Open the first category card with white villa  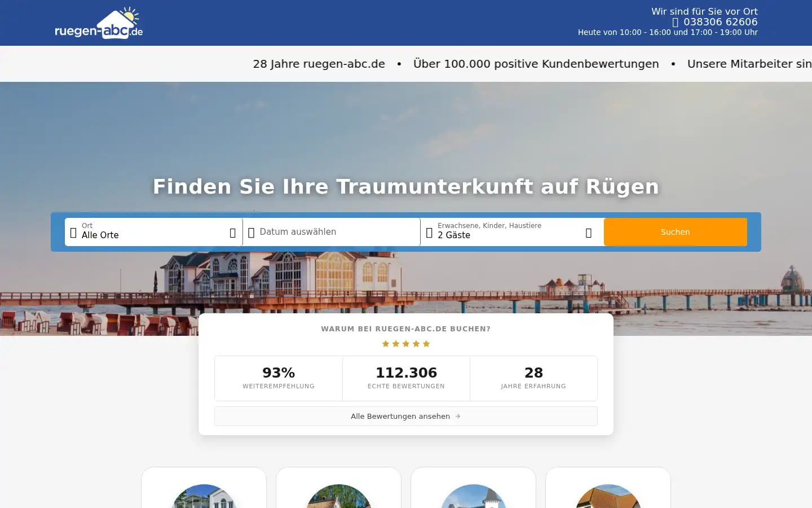204,488
